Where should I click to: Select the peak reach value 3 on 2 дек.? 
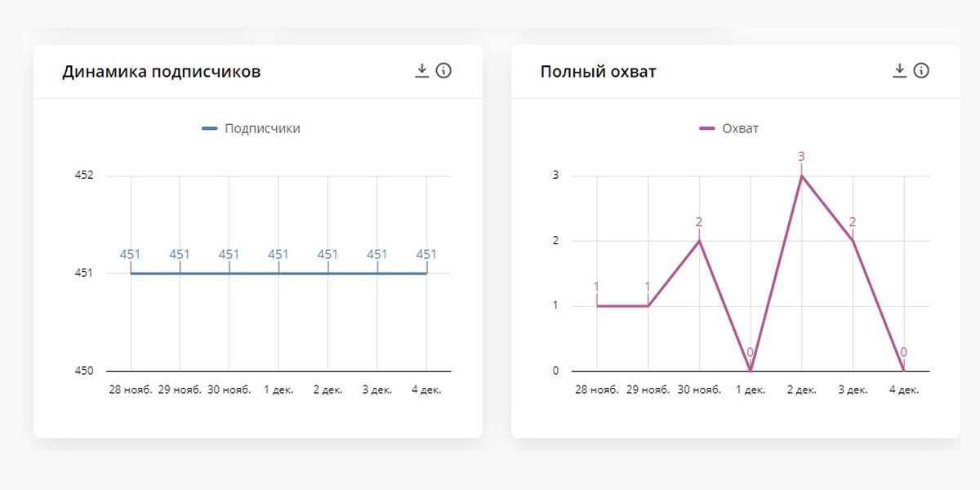(801, 157)
